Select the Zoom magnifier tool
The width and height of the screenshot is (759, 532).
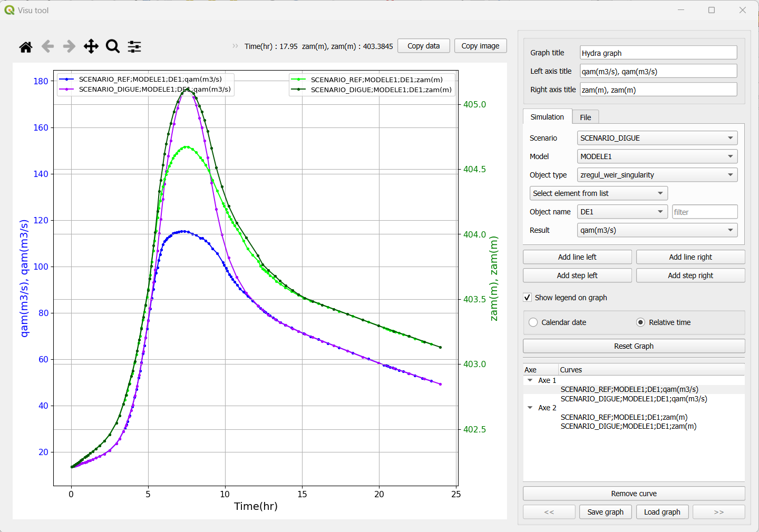coord(113,46)
